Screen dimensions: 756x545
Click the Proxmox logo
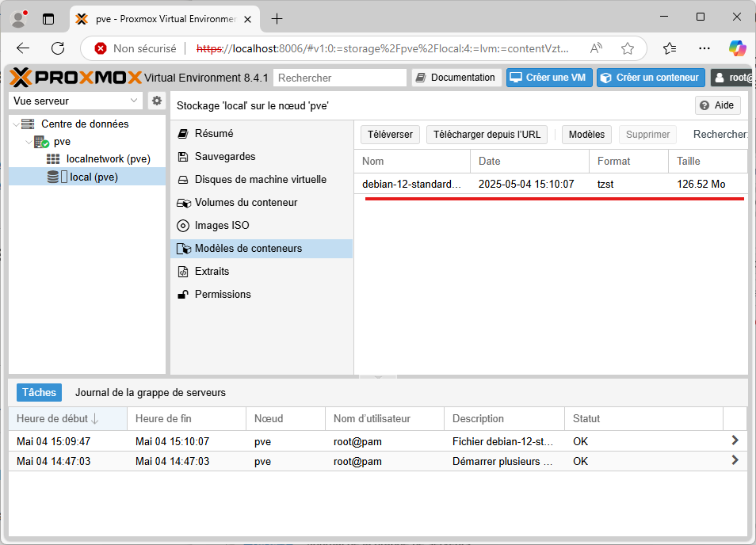pyautogui.click(x=76, y=78)
